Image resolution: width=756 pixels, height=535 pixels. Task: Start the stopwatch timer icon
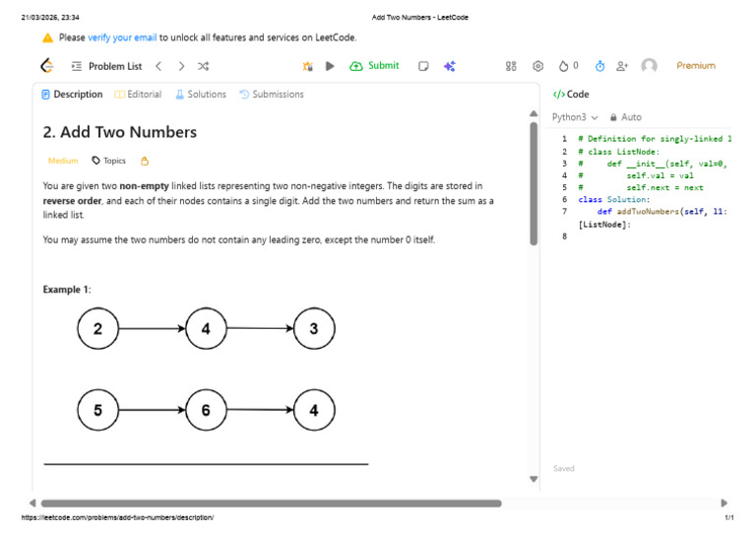coord(599,66)
